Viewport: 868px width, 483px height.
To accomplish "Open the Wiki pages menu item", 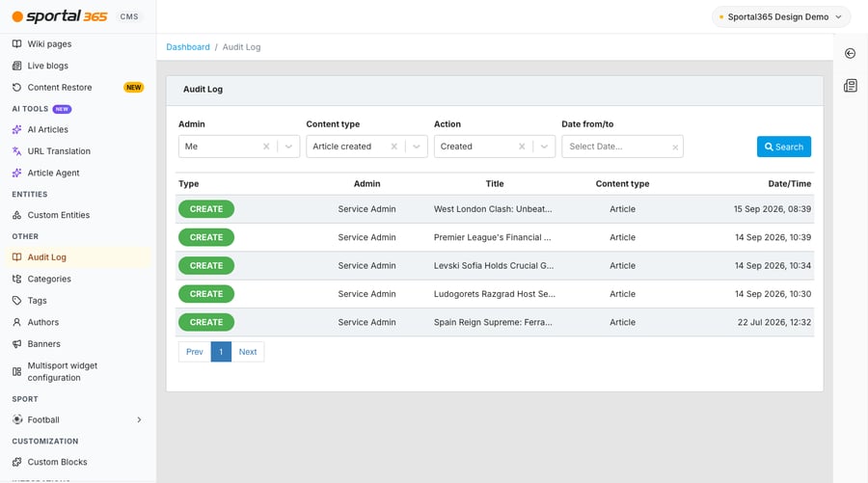I will pyautogui.click(x=77, y=43).
